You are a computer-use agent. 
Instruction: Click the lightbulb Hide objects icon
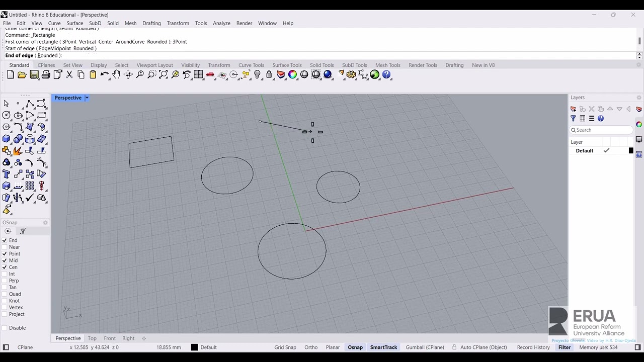(x=258, y=74)
